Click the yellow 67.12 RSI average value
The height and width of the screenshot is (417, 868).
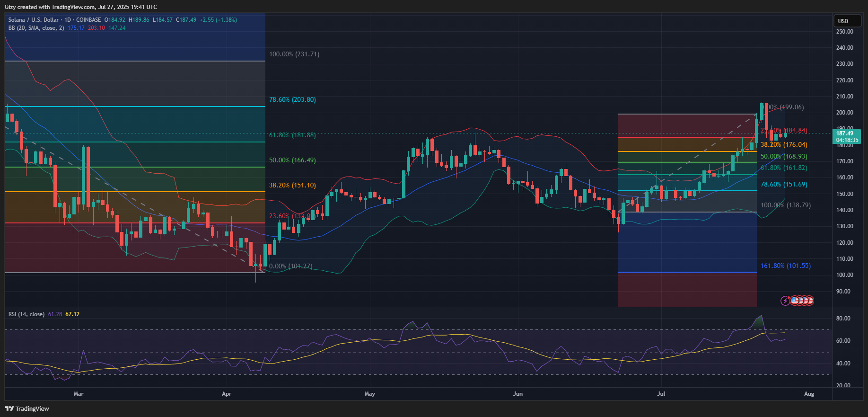72,314
